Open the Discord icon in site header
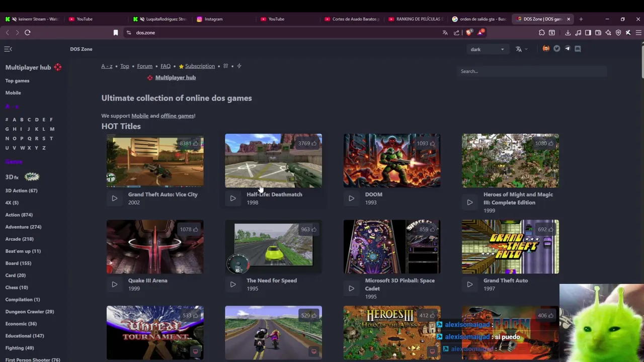Screen dimensions: 644x362 coord(578,49)
